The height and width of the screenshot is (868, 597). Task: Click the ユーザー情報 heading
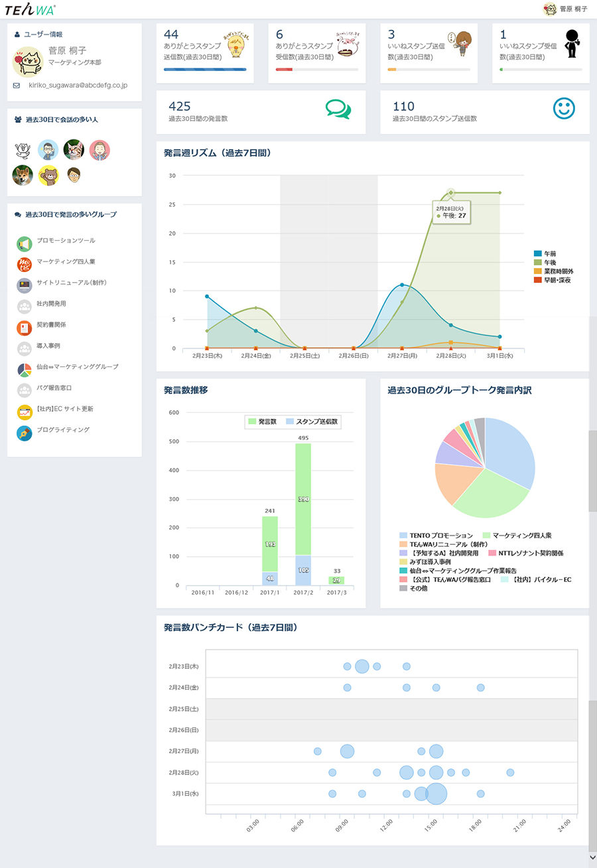43,34
